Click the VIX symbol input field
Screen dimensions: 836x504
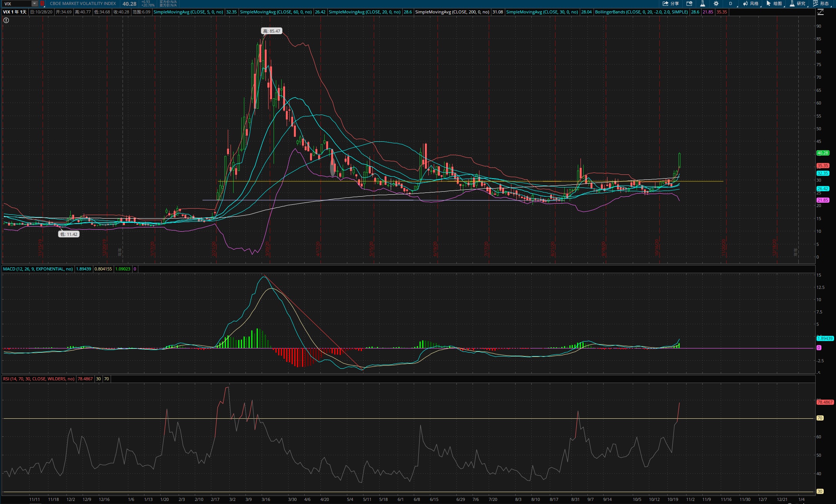(17, 3)
